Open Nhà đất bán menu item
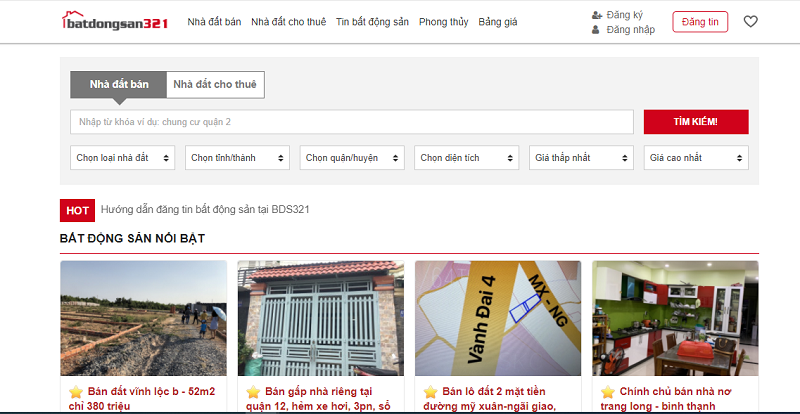The image size is (800, 414). coord(214,22)
